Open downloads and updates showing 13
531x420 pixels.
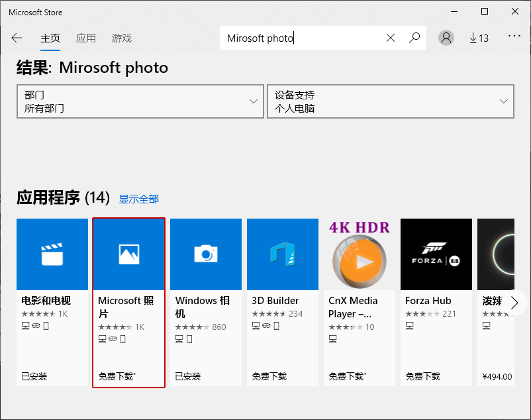(479, 38)
